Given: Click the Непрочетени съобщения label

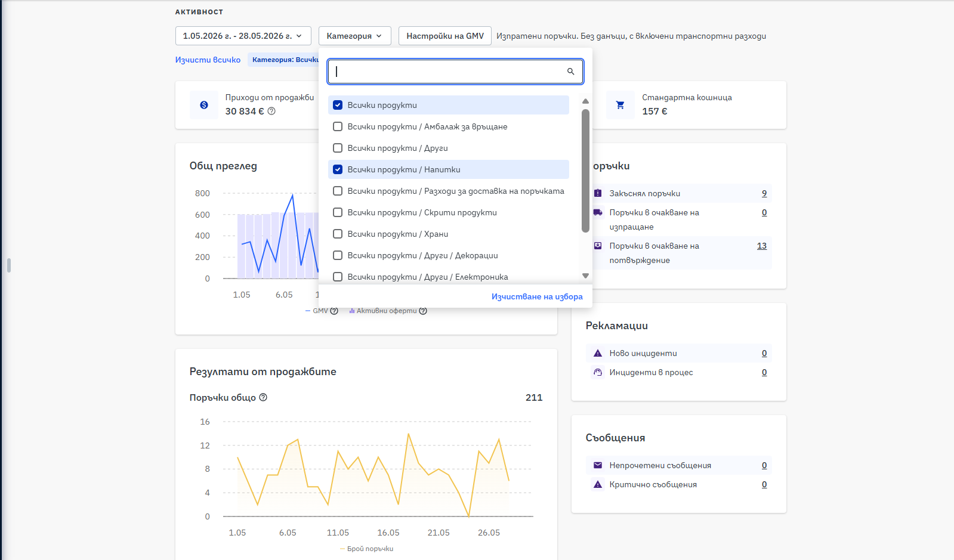Looking at the screenshot, I should pyautogui.click(x=660, y=465).
